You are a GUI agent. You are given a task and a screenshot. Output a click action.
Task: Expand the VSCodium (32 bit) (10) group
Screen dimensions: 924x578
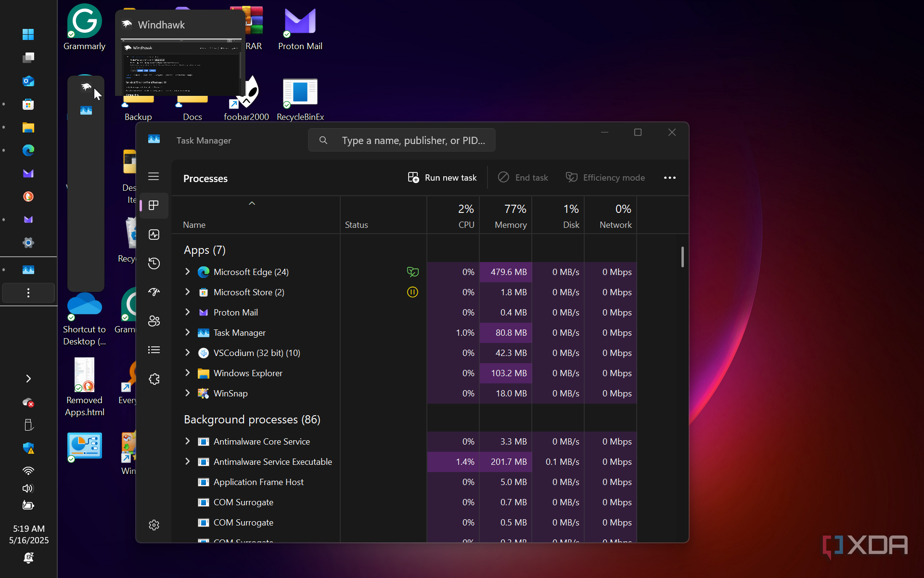pyautogui.click(x=188, y=353)
